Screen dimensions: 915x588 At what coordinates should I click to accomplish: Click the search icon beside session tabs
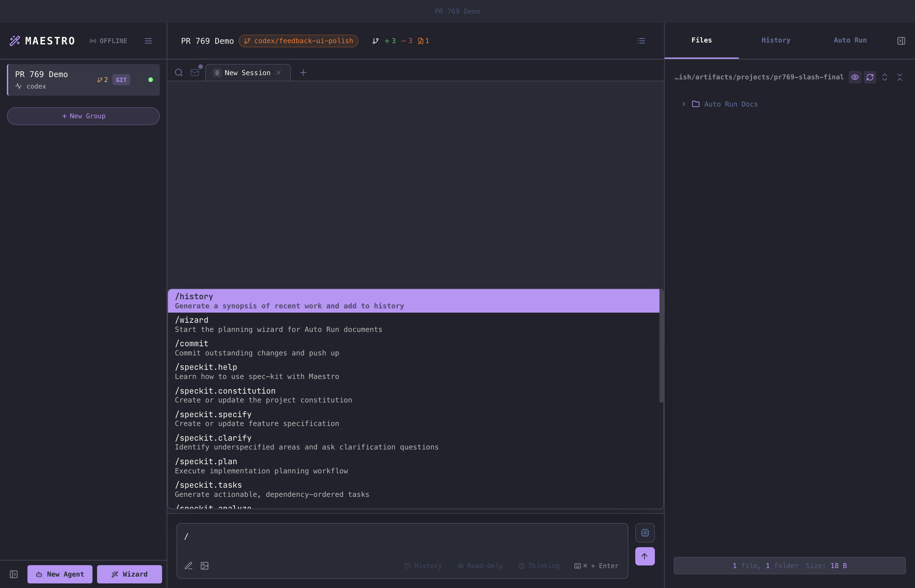click(178, 73)
